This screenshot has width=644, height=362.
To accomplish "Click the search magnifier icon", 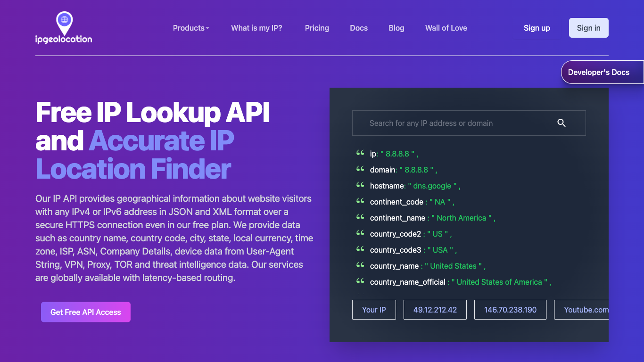I will 561,123.
